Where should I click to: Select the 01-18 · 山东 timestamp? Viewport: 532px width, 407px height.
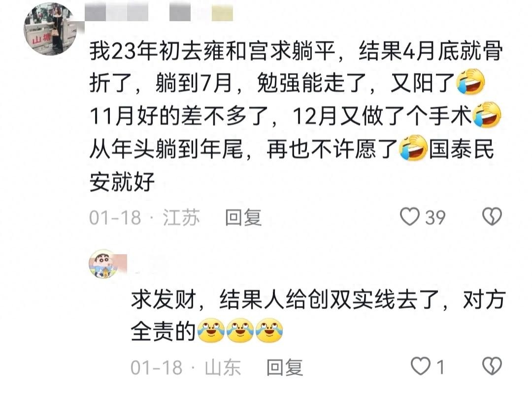coord(186,367)
